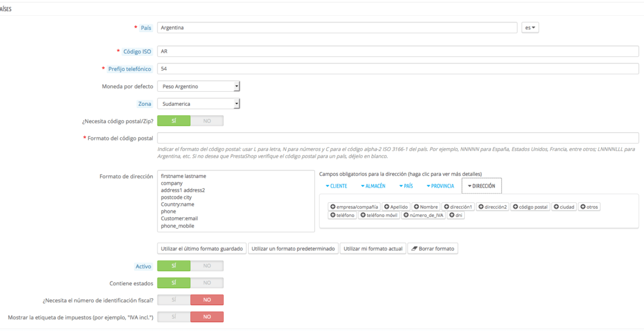The width and height of the screenshot is (644, 331).
Task: Set Contiene estados to NO
Action: click(x=207, y=283)
